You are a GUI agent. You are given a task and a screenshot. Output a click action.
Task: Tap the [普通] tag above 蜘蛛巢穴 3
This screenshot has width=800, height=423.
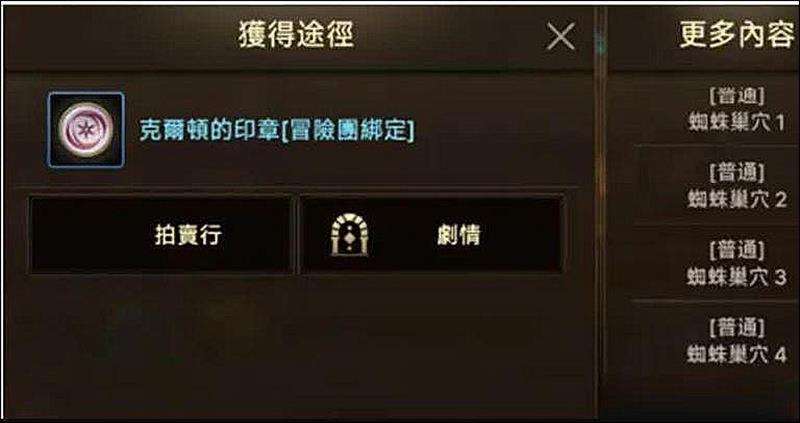pos(737,250)
